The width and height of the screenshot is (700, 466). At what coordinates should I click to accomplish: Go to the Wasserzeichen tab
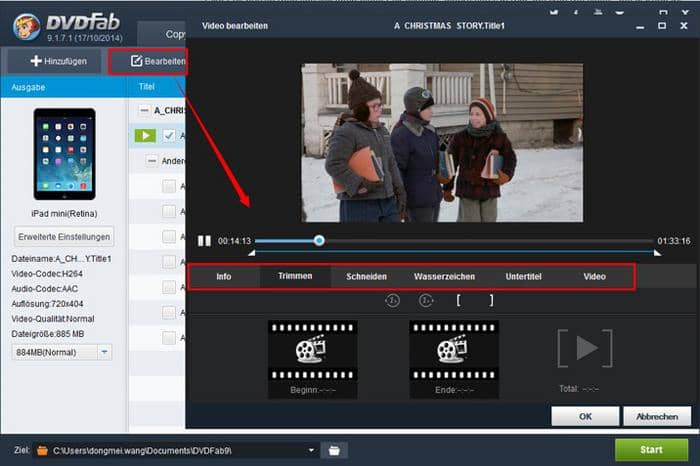click(x=444, y=277)
